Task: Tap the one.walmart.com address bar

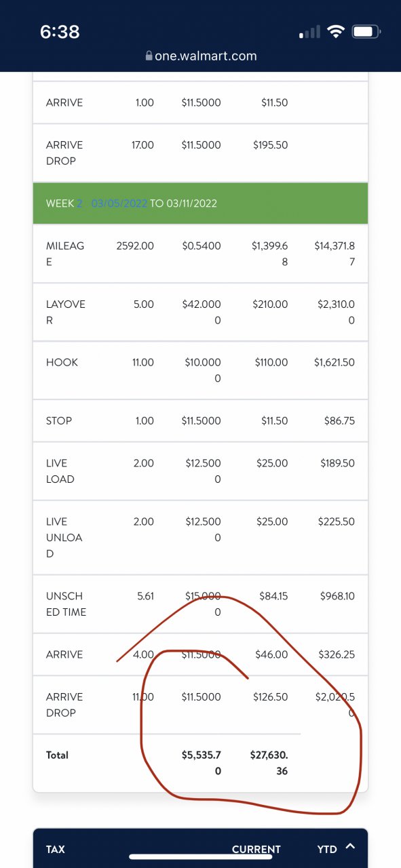Action: click(201, 56)
